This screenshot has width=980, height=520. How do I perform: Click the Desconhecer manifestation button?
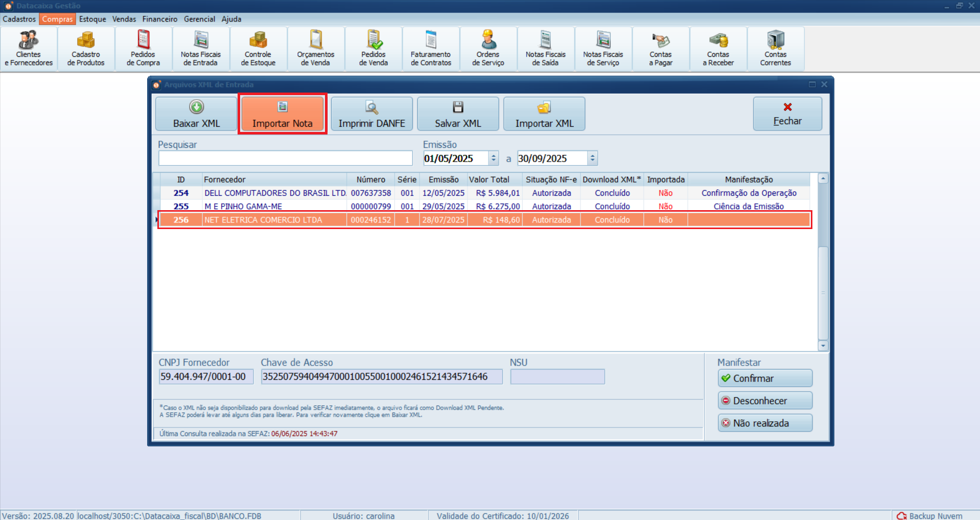click(x=764, y=401)
